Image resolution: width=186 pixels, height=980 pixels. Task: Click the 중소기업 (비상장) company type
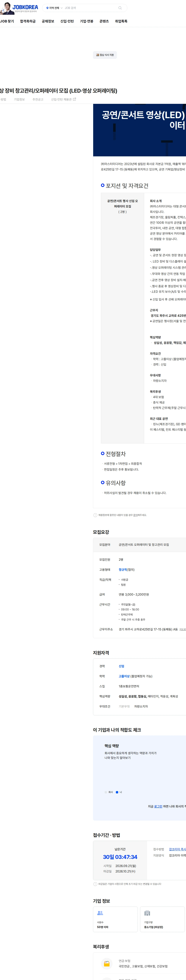[x=154, y=927]
